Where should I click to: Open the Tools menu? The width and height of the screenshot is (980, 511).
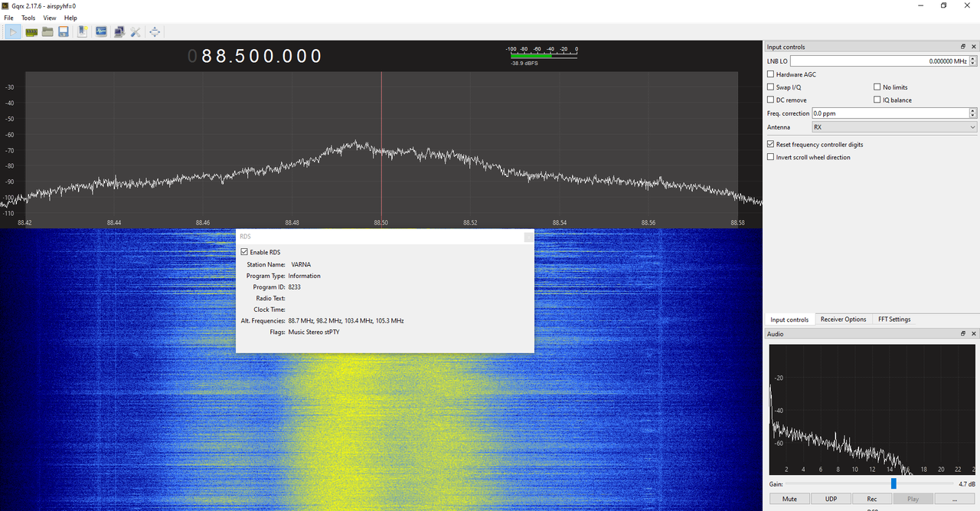(x=28, y=18)
